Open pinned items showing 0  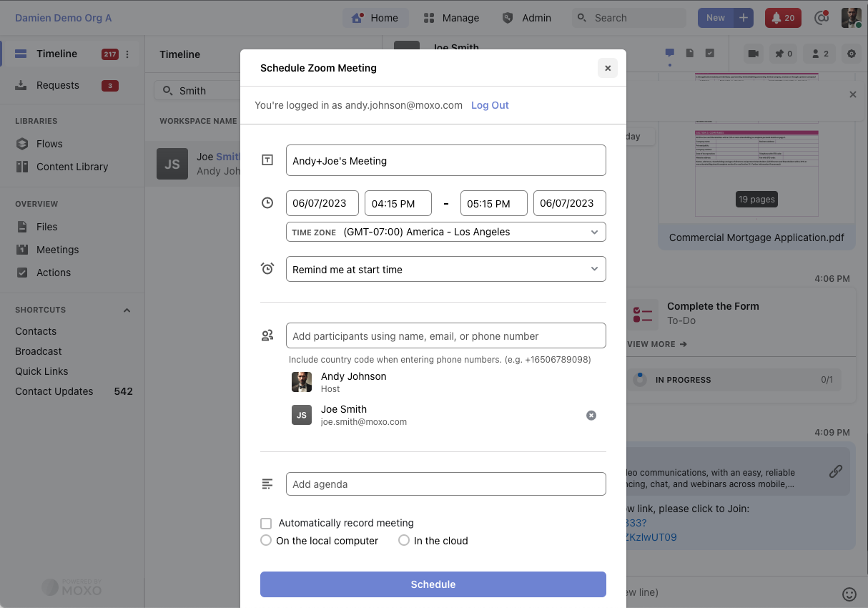tap(782, 54)
